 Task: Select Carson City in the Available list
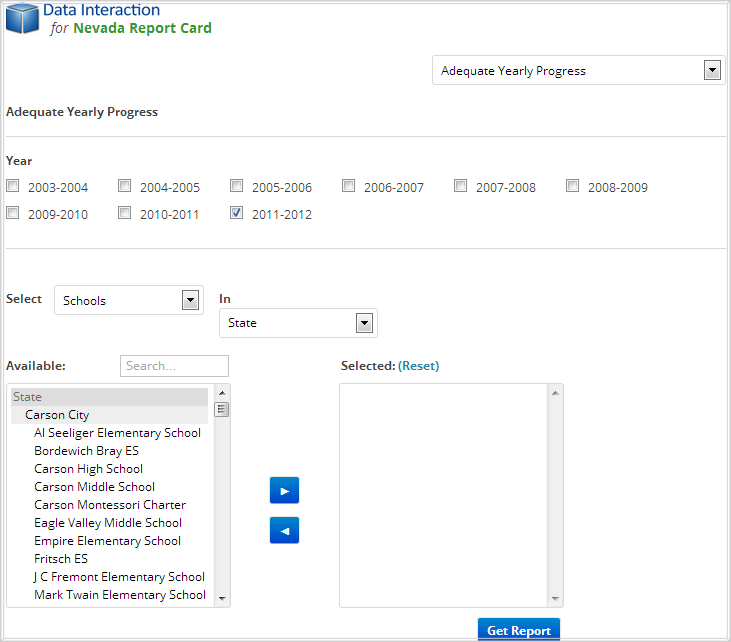[x=109, y=415]
